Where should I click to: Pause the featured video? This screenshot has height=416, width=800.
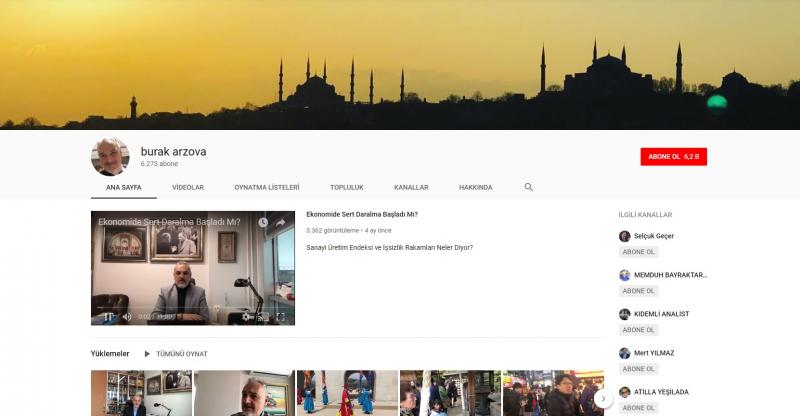(x=108, y=317)
